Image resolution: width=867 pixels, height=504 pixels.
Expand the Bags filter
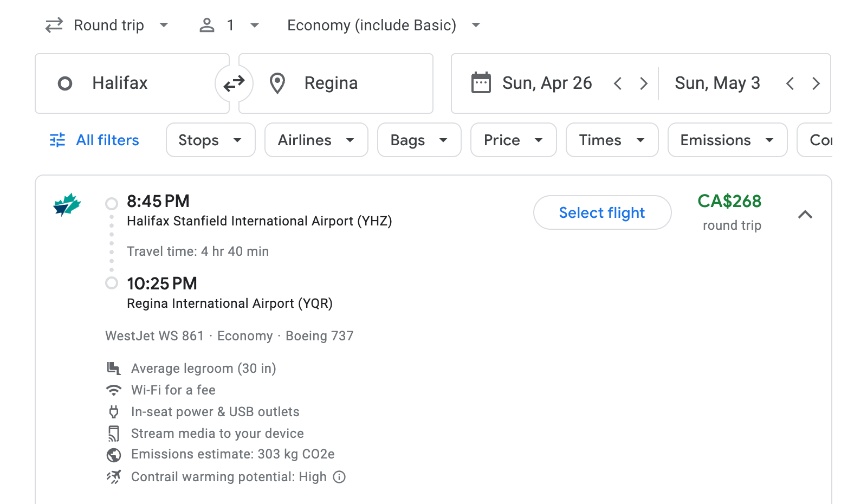(x=419, y=140)
